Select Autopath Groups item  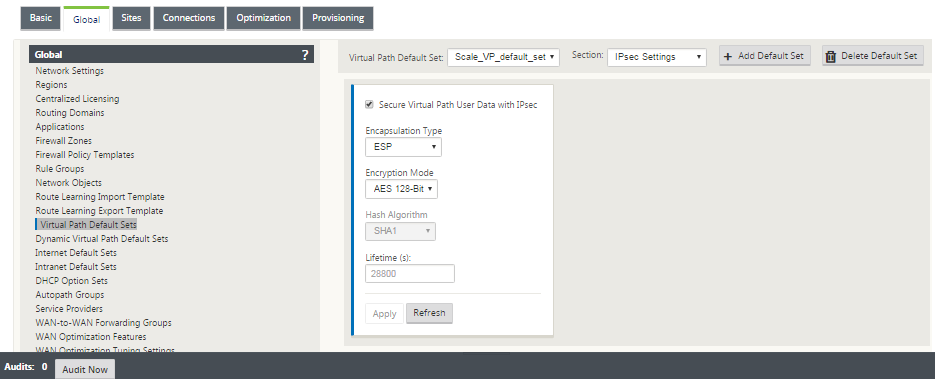70,295
